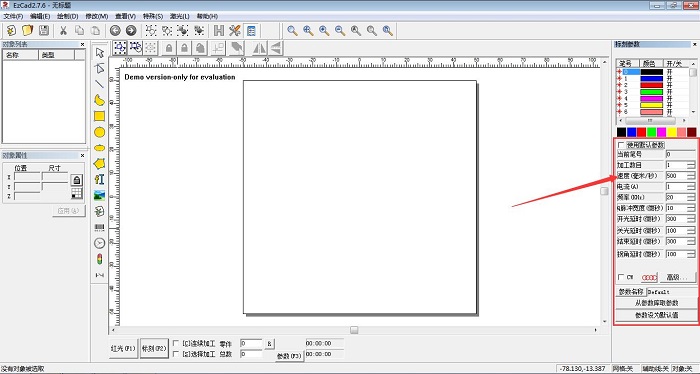700x374 pixels.
Task: Click the stepper arrows beside 频率 (KHz)
Action: click(691, 197)
